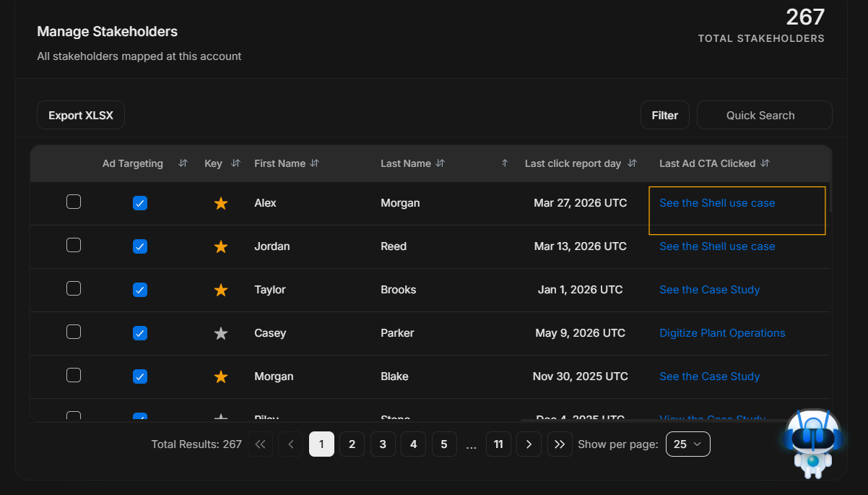Follow Jordan Reed's See the Shell use case link
Viewport: 868px width, 495px height.
pyautogui.click(x=717, y=246)
